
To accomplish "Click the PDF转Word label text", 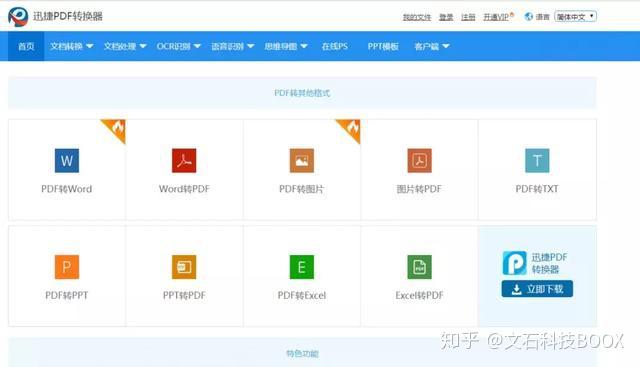I will point(67,189).
